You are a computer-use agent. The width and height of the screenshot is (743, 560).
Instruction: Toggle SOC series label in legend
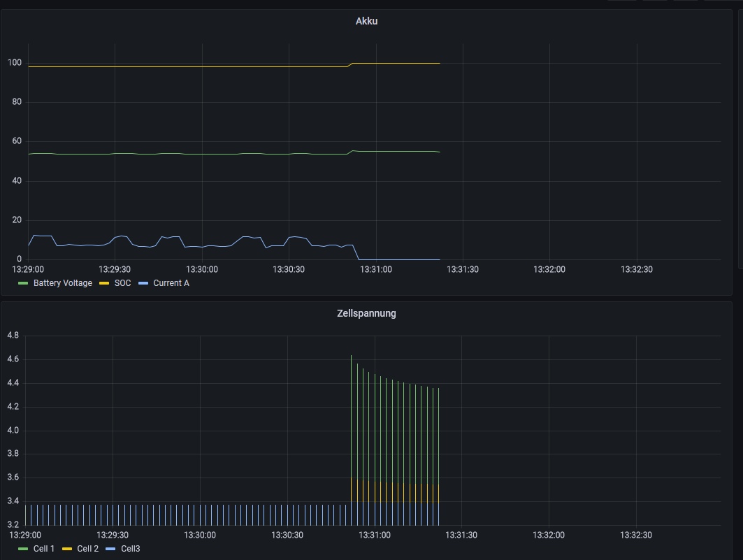(122, 283)
